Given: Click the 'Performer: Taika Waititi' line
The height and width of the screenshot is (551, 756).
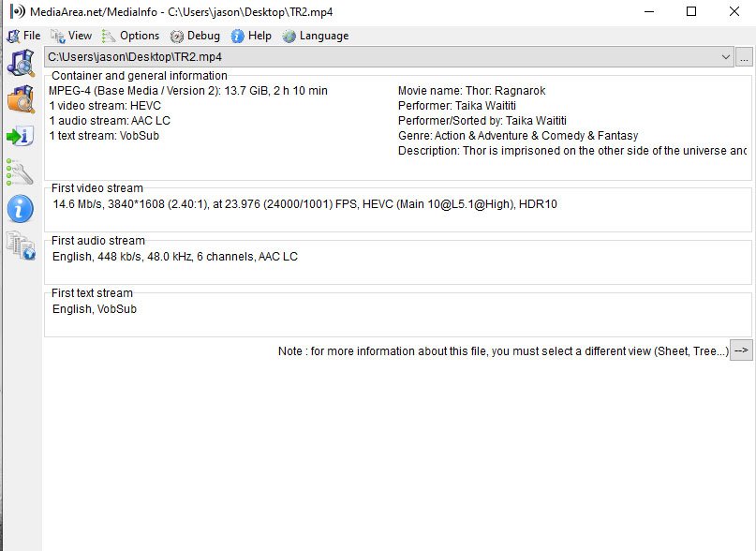Looking at the screenshot, I should tap(456, 106).
